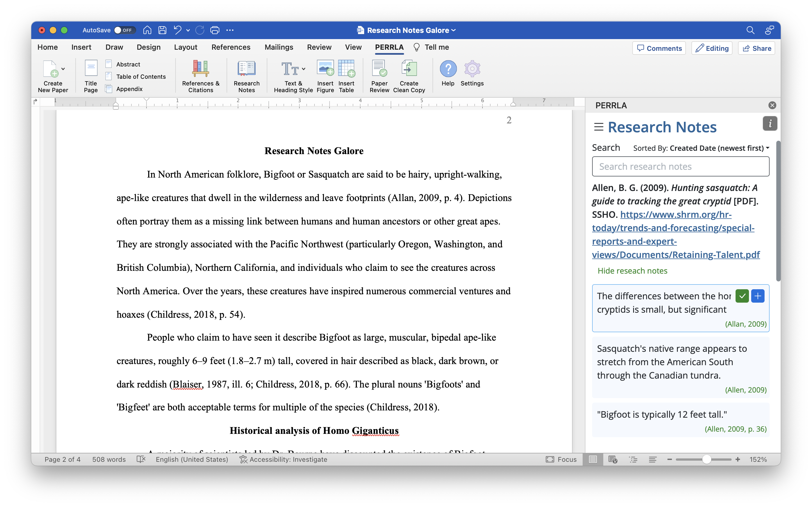Click the PERRLA Help icon
812x507 pixels.
tap(448, 69)
